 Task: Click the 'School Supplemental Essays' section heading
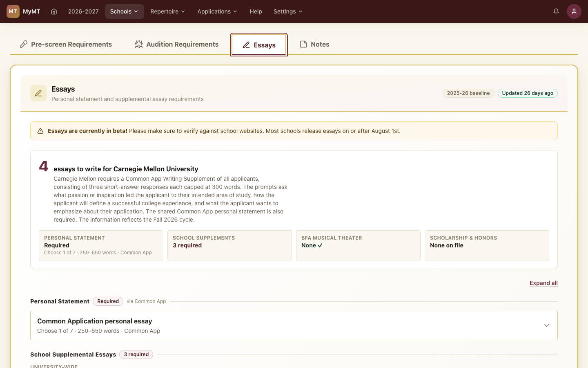tap(73, 355)
